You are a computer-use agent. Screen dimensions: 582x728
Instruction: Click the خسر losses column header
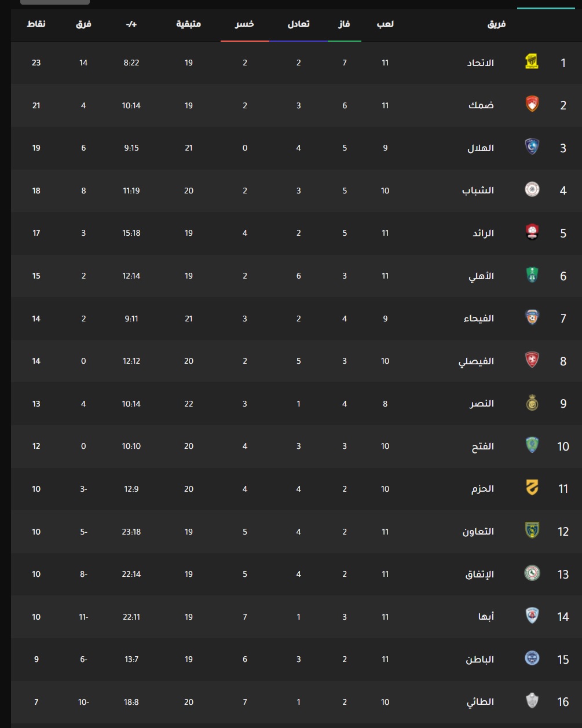coord(244,24)
